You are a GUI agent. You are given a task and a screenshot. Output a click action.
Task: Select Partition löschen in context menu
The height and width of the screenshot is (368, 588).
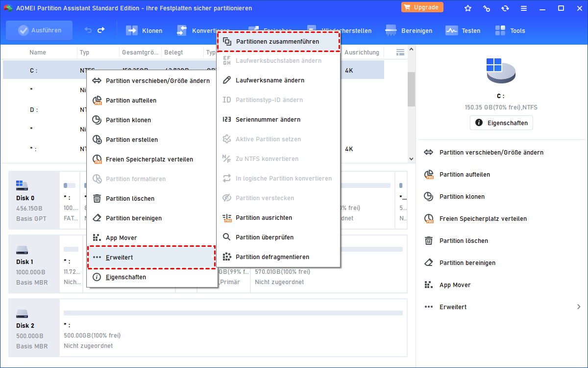152,199
